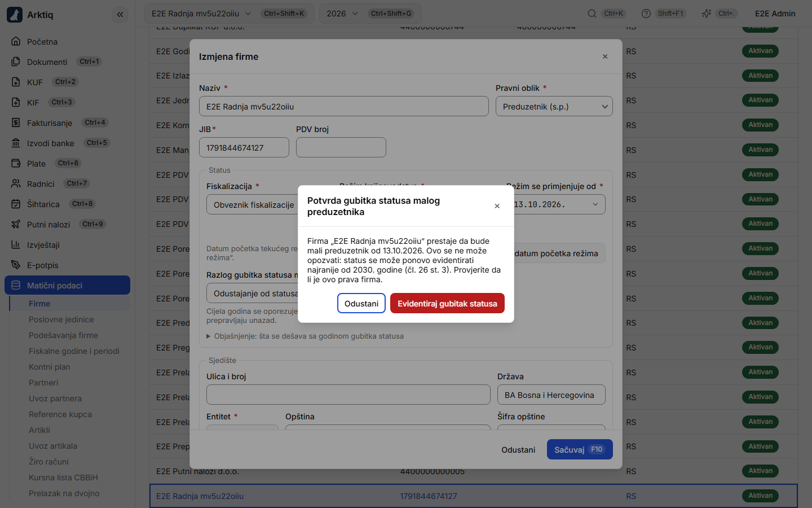This screenshot has height=508, width=812.
Task: Click the Matični podaci database icon
Action: pos(16,286)
